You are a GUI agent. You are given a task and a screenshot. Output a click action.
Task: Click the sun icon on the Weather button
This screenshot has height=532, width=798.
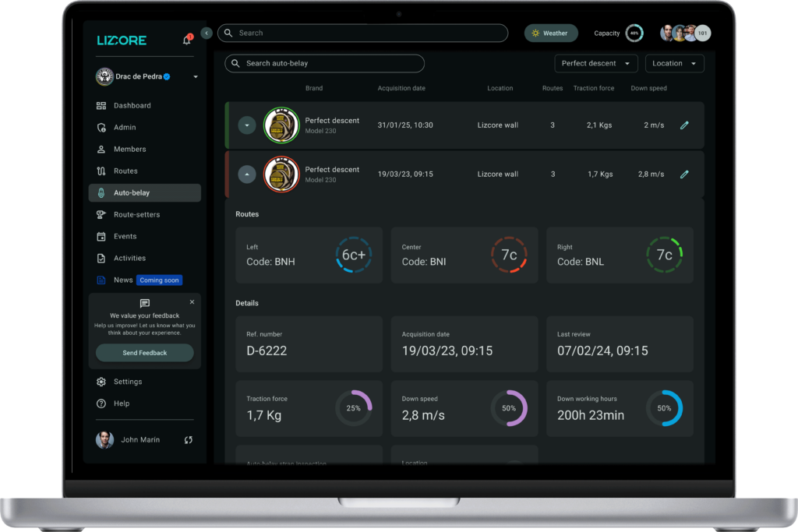point(535,33)
